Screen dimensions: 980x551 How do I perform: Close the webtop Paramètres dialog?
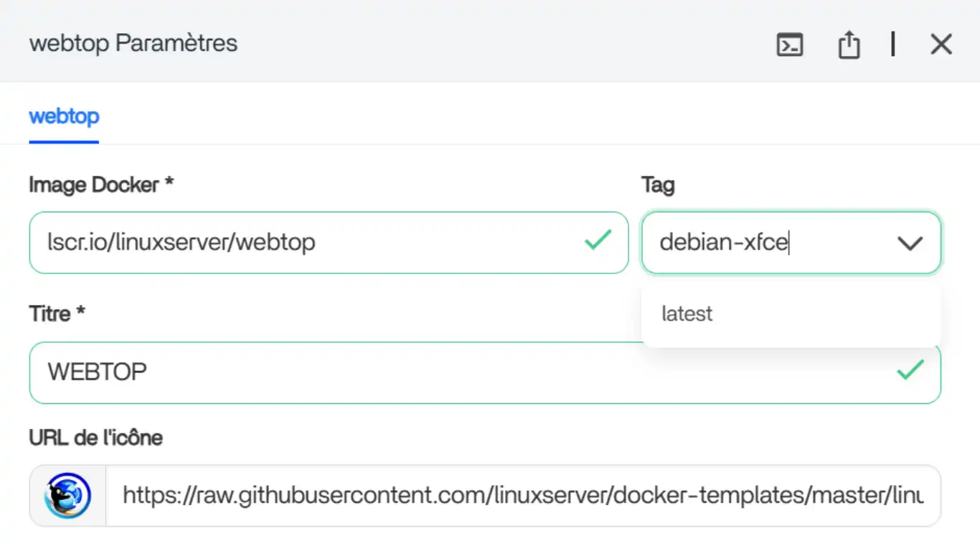(x=941, y=44)
